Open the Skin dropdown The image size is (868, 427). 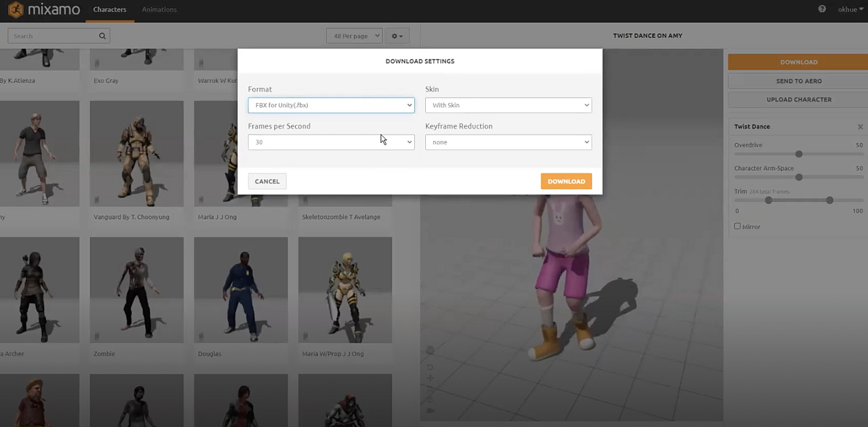[x=508, y=105]
